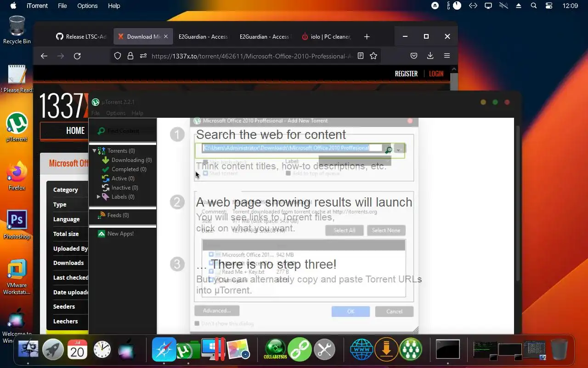Screen dimensions: 588x368
Task: Go back in the Firefox browser
Action: pyautogui.click(x=44, y=56)
